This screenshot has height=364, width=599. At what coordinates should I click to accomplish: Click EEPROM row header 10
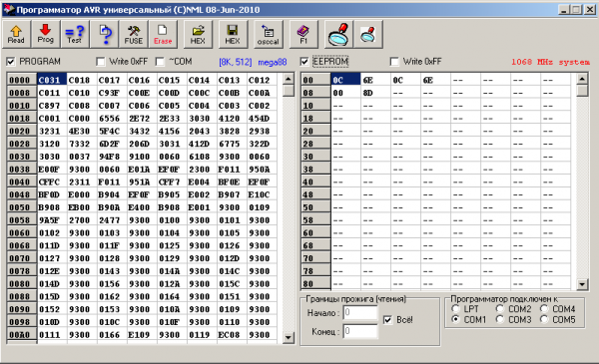click(315, 106)
